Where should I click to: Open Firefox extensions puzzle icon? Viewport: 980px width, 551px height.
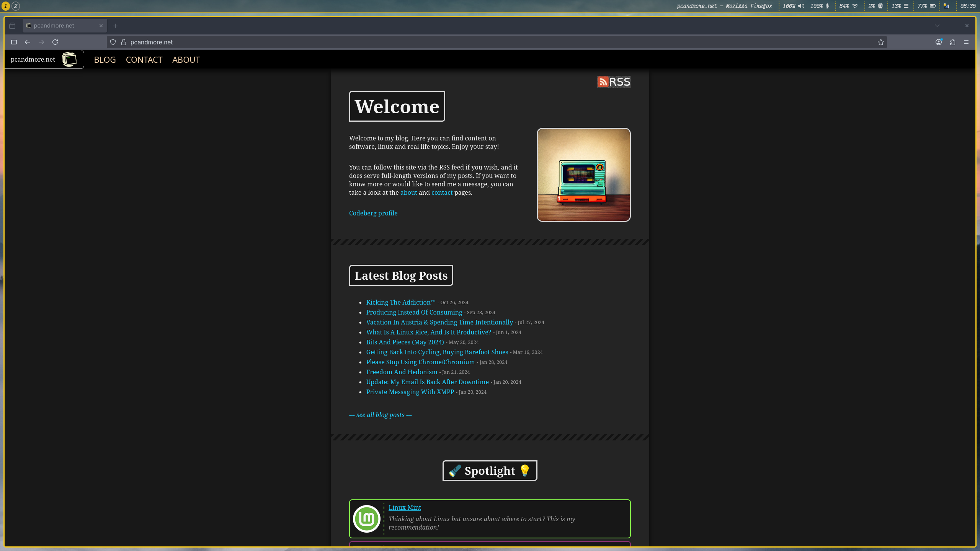pyautogui.click(x=952, y=42)
